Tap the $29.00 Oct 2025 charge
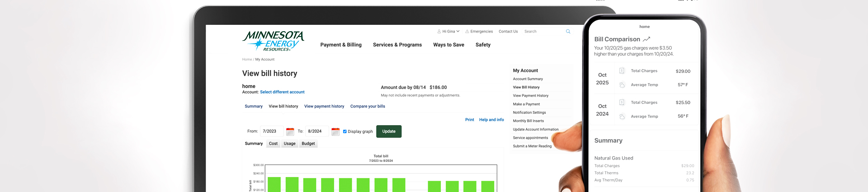This screenshot has height=192, width=868. pos(683,71)
